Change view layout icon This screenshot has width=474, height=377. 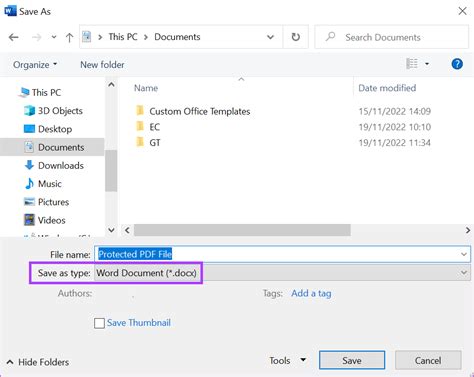coord(412,63)
